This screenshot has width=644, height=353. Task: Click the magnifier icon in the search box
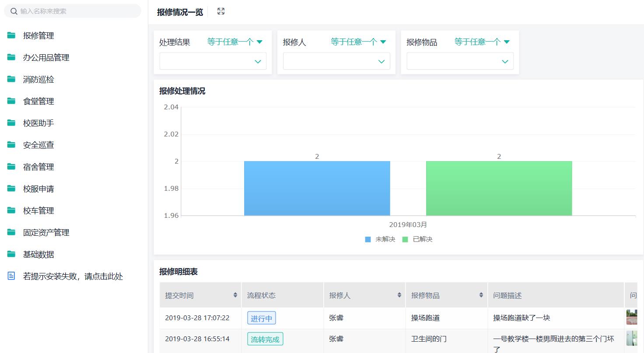click(14, 10)
